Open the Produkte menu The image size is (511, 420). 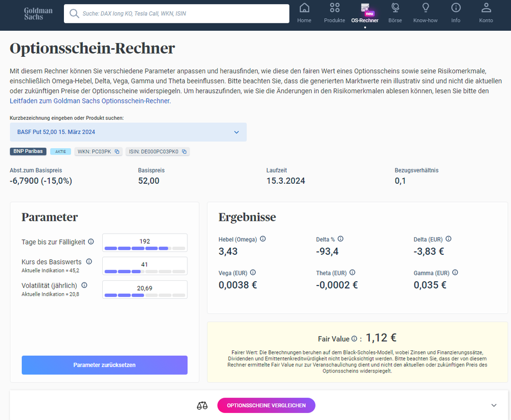[335, 13]
